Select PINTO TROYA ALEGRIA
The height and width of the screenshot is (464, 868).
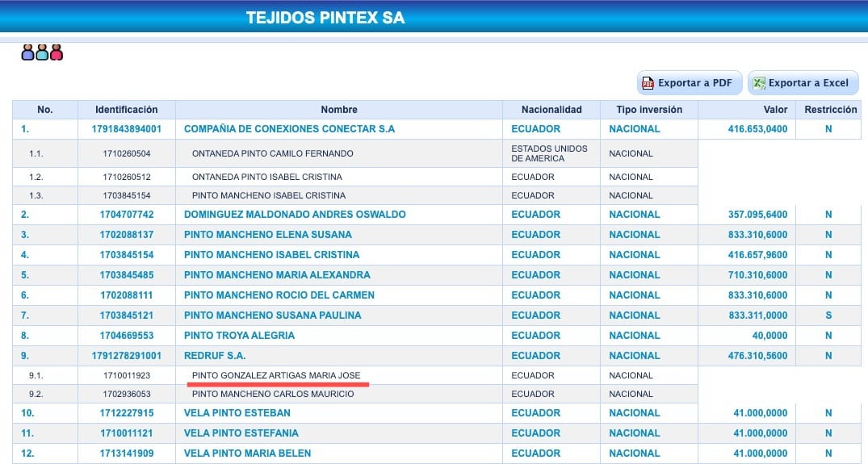point(239,336)
